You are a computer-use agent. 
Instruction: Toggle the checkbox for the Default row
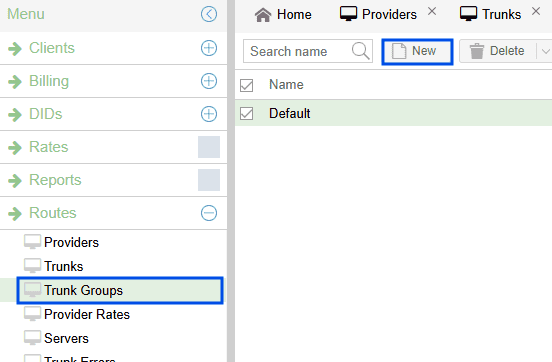pos(246,113)
